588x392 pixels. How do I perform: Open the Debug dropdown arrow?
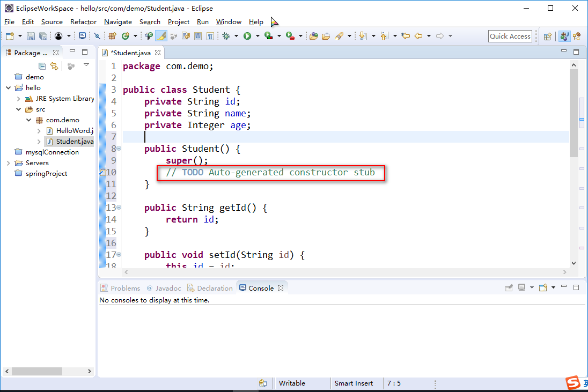click(x=236, y=36)
